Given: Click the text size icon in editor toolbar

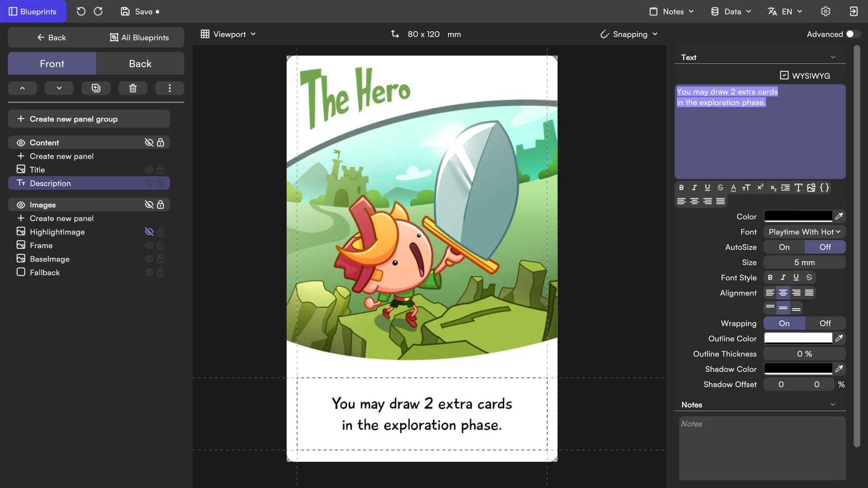Looking at the screenshot, I should (746, 188).
